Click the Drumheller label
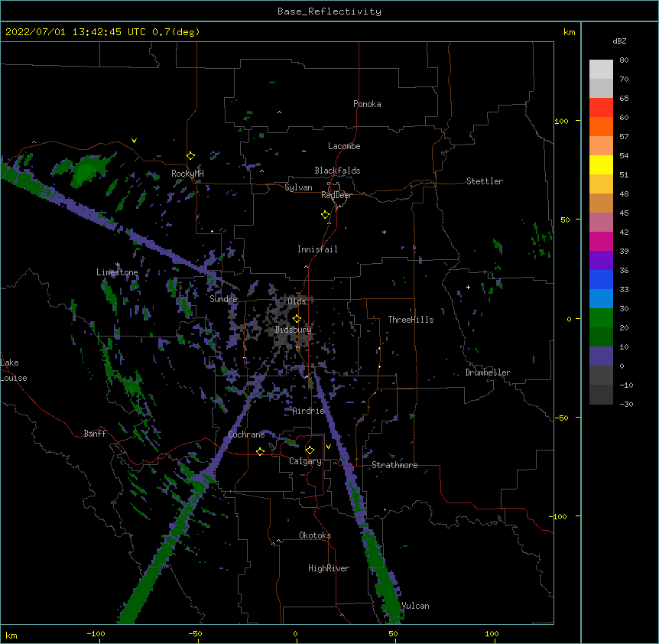The height and width of the screenshot is (644, 659). click(x=488, y=372)
